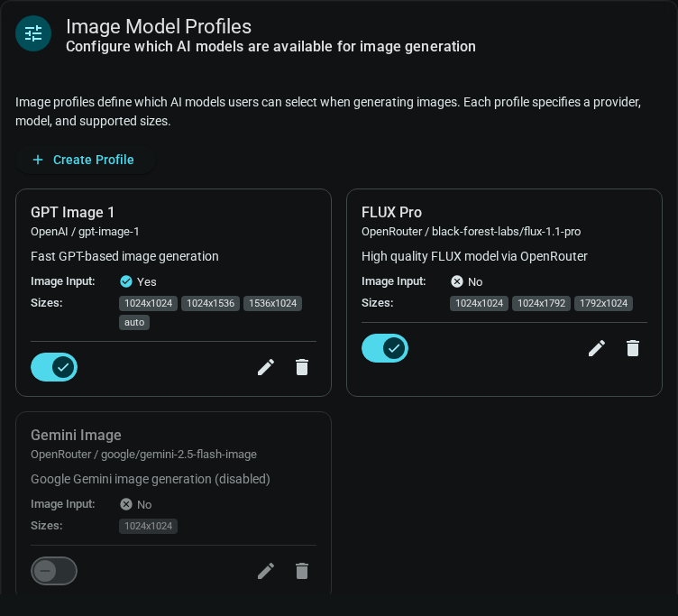Click the 1024x1792 size chip
Image resolution: width=678 pixels, height=616 pixels.
[x=541, y=303]
